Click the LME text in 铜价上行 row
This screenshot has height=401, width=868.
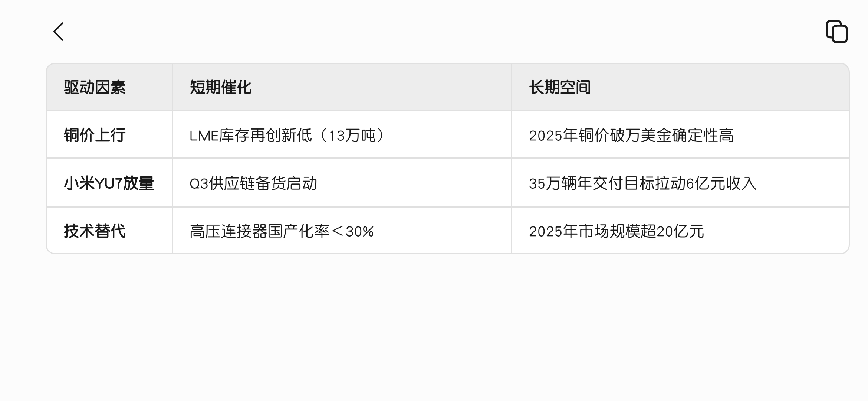point(204,136)
